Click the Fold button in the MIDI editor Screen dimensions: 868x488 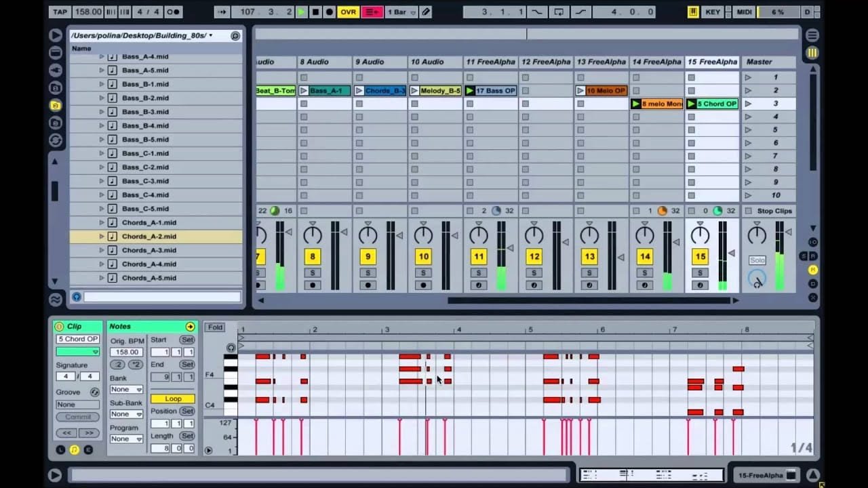[215, 327]
